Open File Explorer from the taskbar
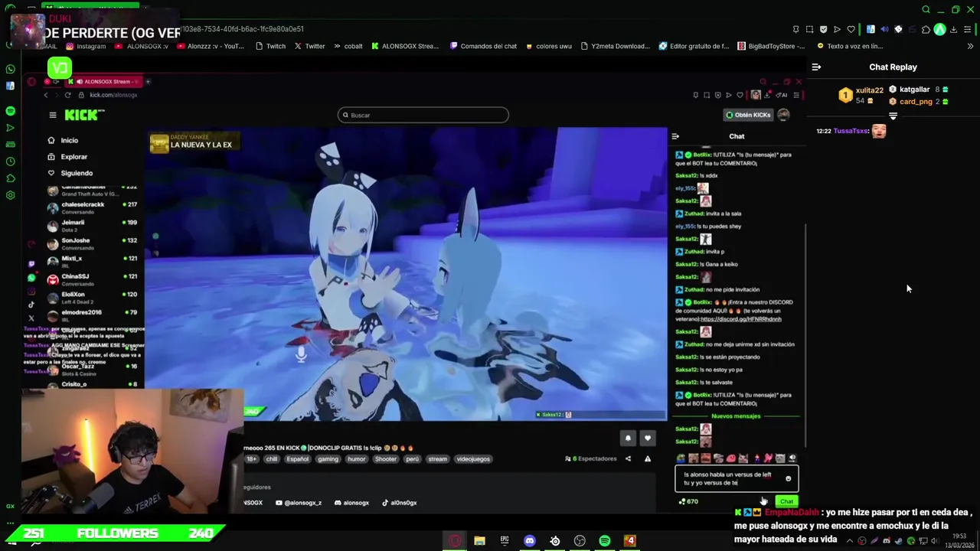Screen dimensions: 980x551 [x=479, y=541]
